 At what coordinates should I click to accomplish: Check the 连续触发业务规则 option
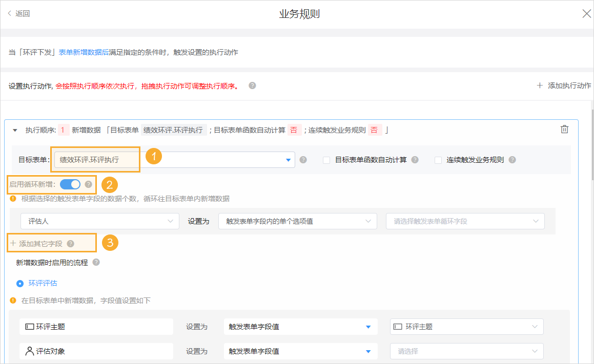438,160
